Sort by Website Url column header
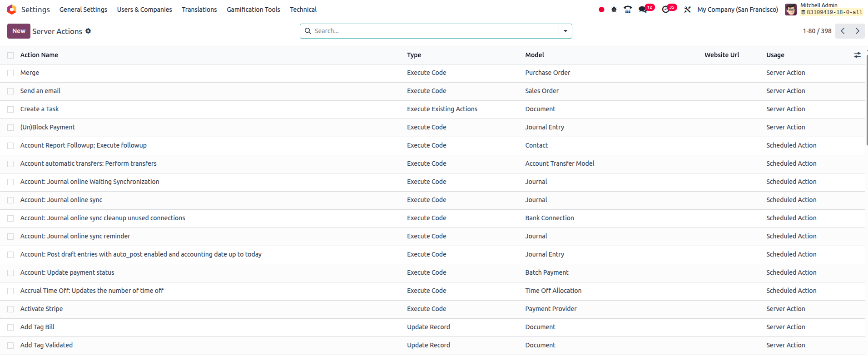The height and width of the screenshot is (356, 868). [722, 55]
